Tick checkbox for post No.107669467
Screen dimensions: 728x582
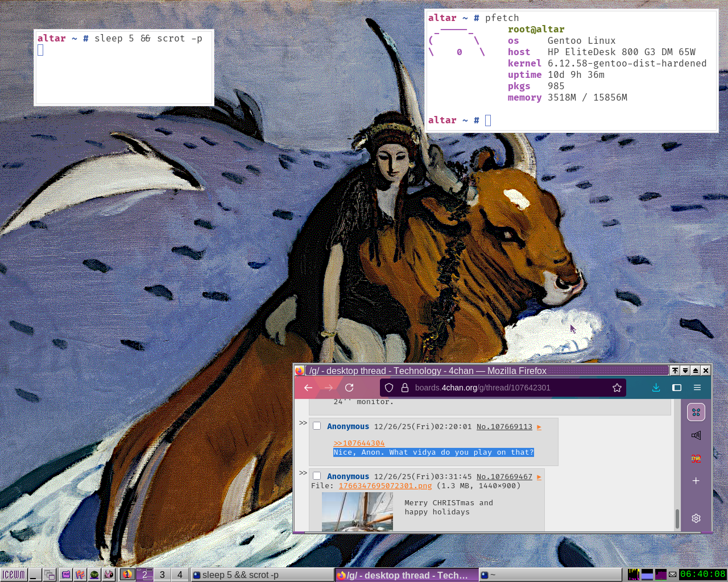point(317,476)
